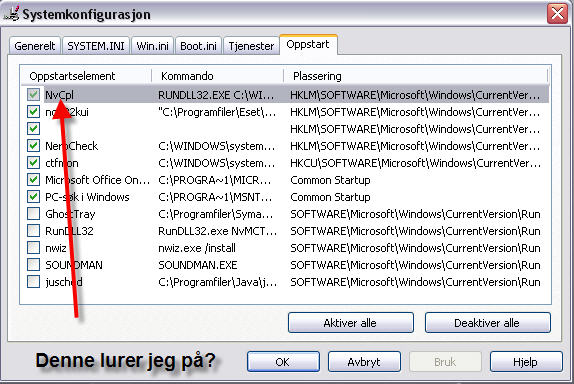Click Common Startup for PC-søk row

tap(330, 197)
